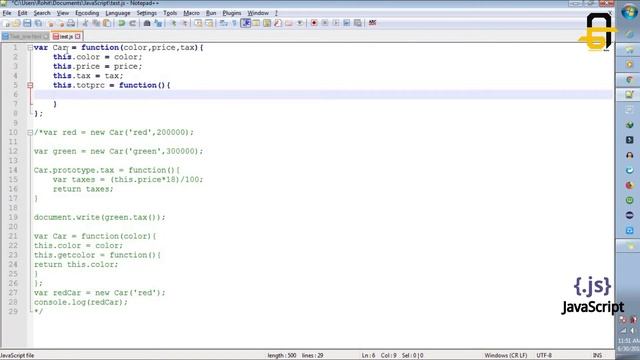Collapse the comment fold marker on line 10
This screenshot has height=360, width=640.
click(x=30, y=133)
